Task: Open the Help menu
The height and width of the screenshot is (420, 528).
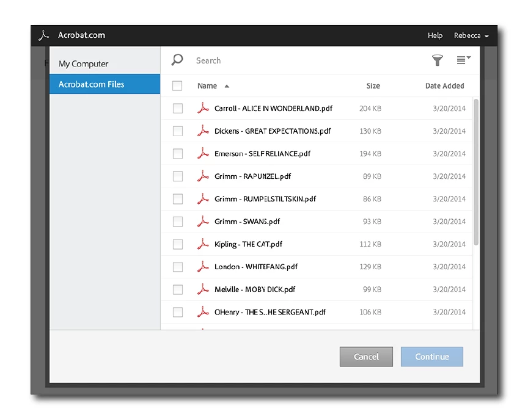Action: (x=435, y=35)
